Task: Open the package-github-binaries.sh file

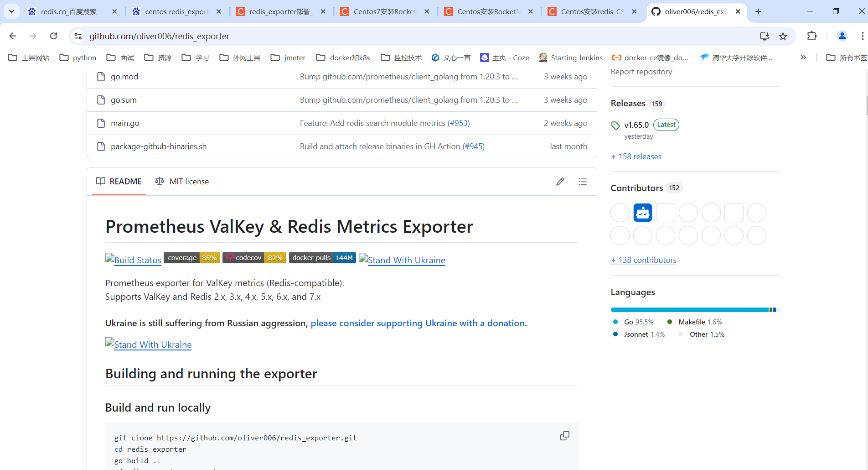Action: point(159,146)
